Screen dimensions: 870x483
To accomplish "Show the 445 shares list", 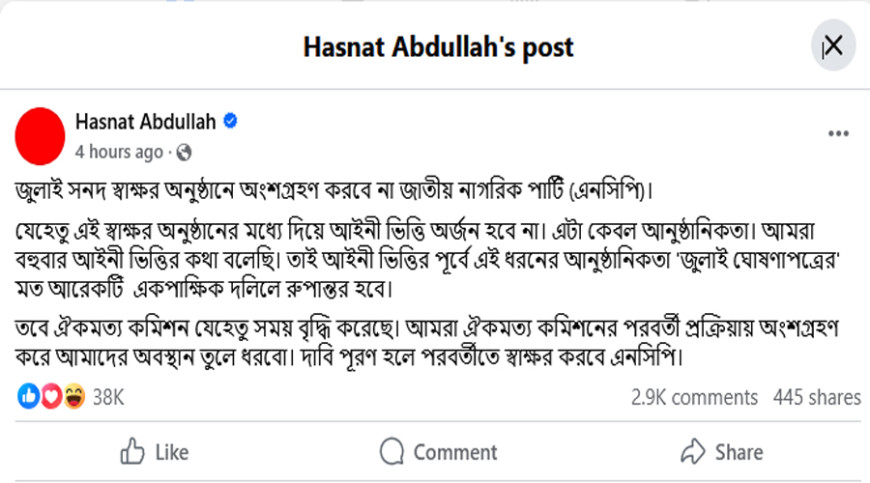I will point(816,397).
